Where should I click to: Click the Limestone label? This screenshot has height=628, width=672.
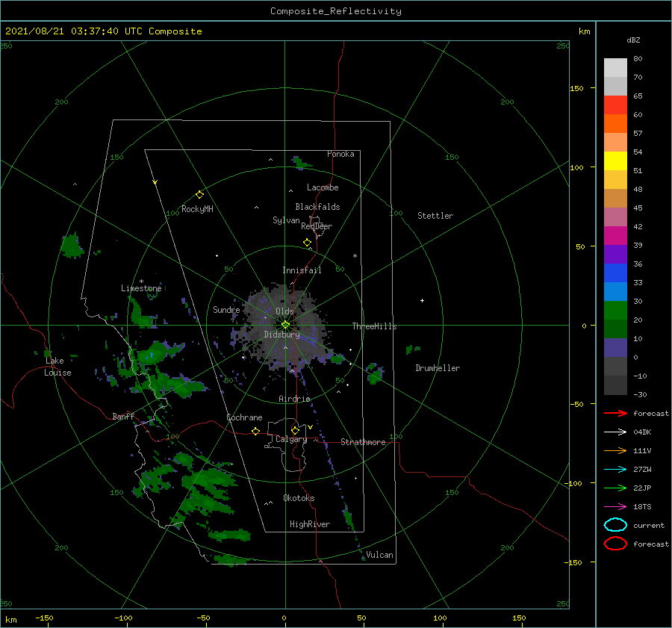click(x=141, y=288)
